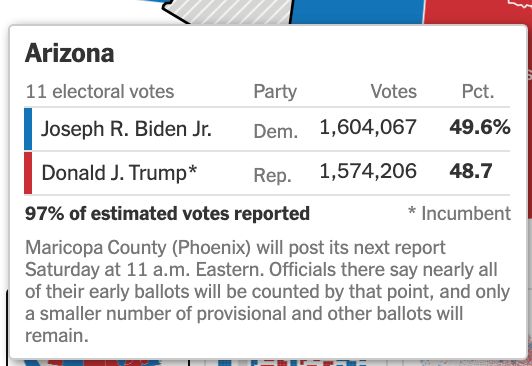Click Biden's vote count 1,604,067

pyautogui.click(x=368, y=128)
